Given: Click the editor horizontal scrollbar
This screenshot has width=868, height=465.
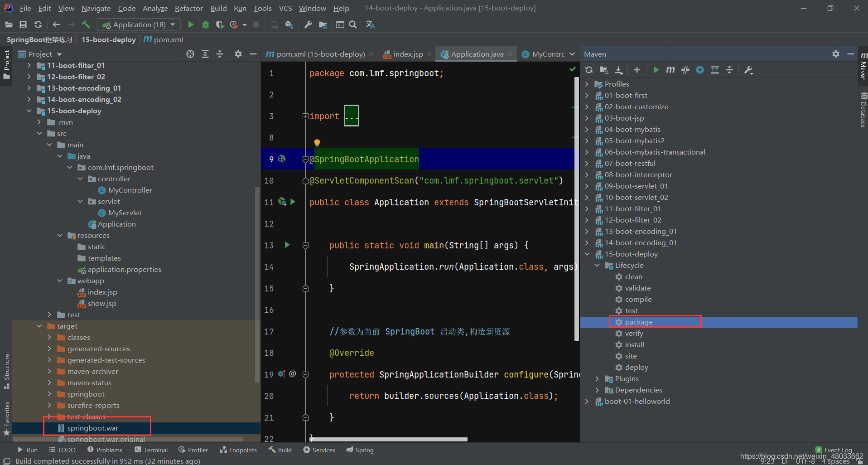Looking at the screenshot, I should tap(389, 439).
